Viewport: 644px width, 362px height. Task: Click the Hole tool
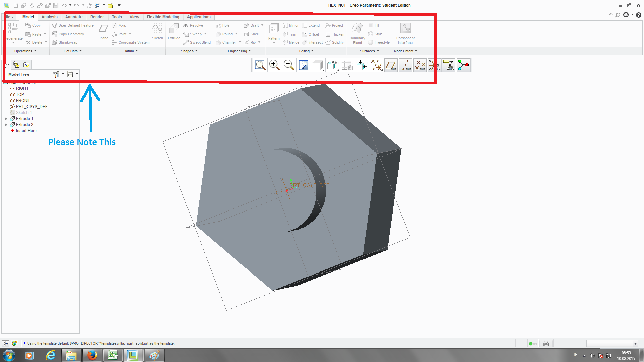(223, 25)
